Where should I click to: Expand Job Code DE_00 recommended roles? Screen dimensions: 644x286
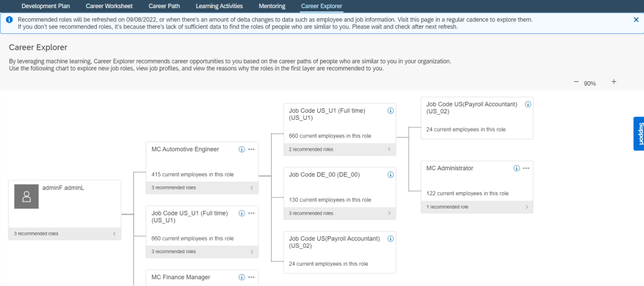coord(389,213)
